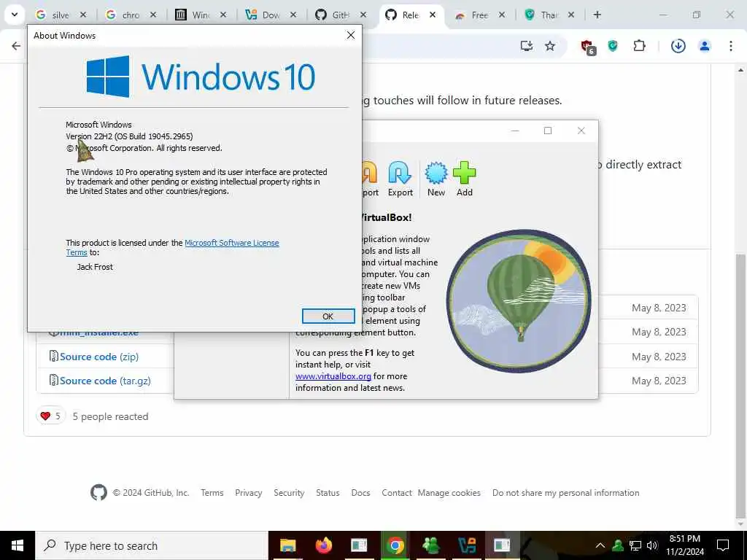Open the Windows Start menu

point(18,545)
